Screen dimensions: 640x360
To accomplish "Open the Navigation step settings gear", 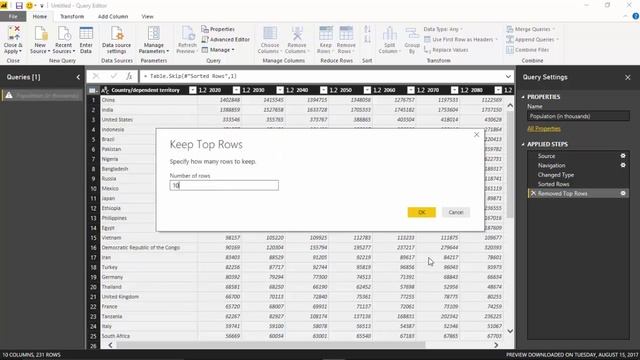I will (623, 165).
